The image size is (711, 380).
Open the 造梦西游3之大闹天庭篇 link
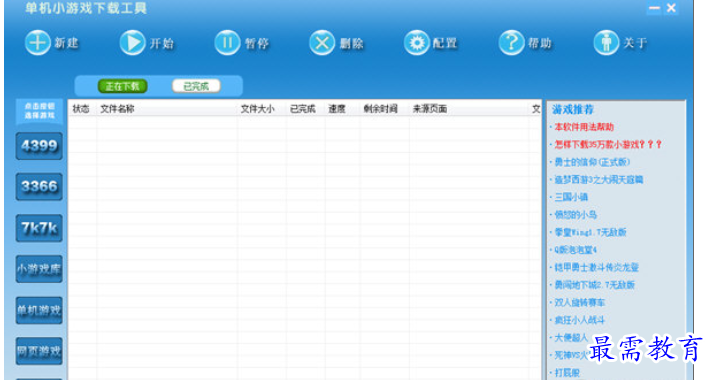pyautogui.click(x=599, y=180)
